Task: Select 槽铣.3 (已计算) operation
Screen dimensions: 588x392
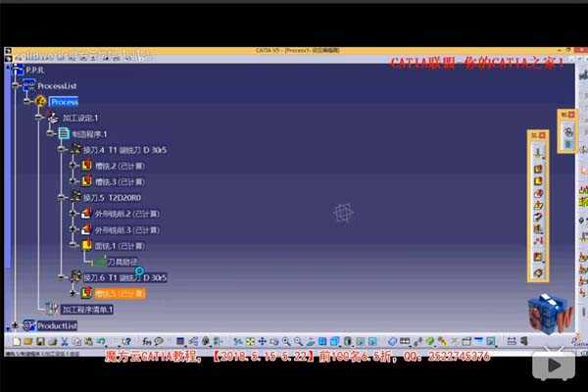Action: (120, 182)
